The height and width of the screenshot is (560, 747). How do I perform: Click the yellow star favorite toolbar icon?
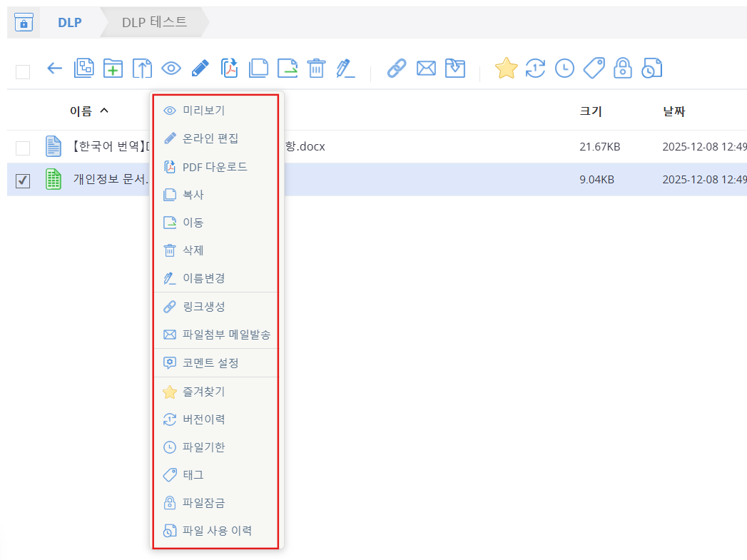[506, 68]
